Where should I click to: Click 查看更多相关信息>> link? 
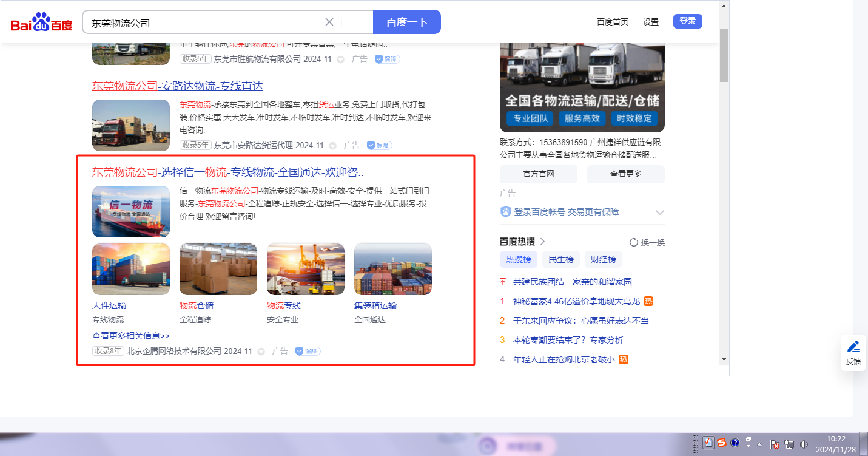[131, 336]
